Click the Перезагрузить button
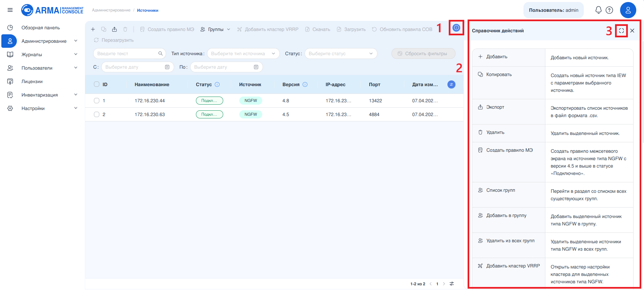Screen dimensions: 644x290 [x=113, y=40]
